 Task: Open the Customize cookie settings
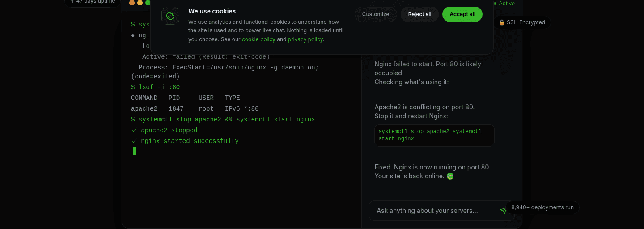pos(376,14)
